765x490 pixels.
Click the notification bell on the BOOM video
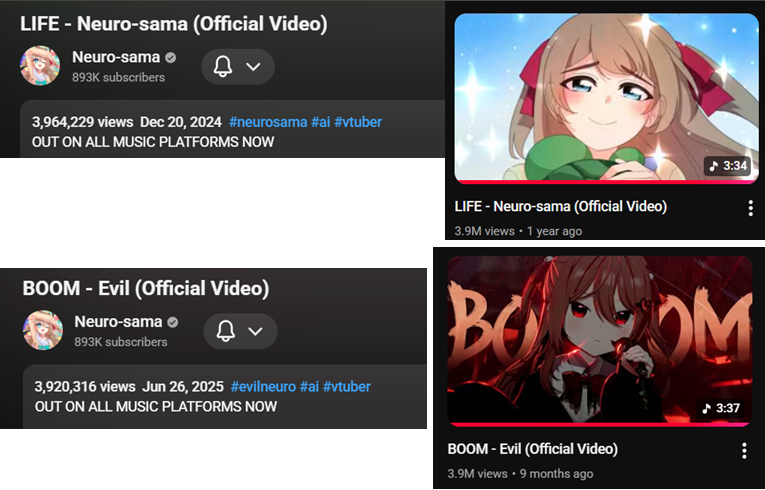pyautogui.click(x=225, y=331)
